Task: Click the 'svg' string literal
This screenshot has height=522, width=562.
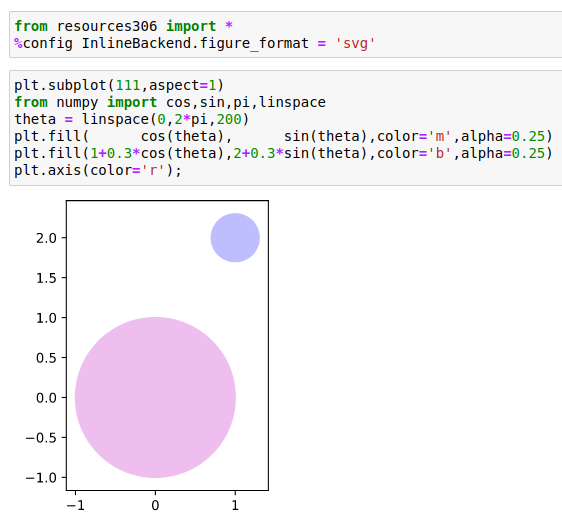Action: 355,43
